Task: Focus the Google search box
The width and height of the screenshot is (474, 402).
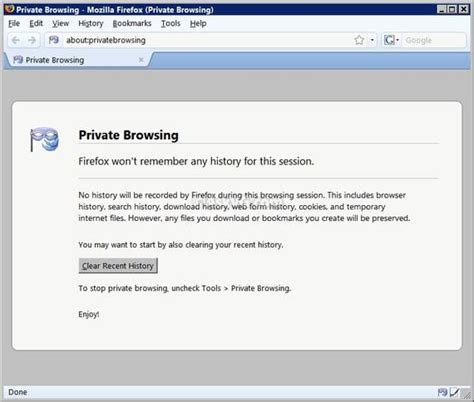Action: (433, 40)
